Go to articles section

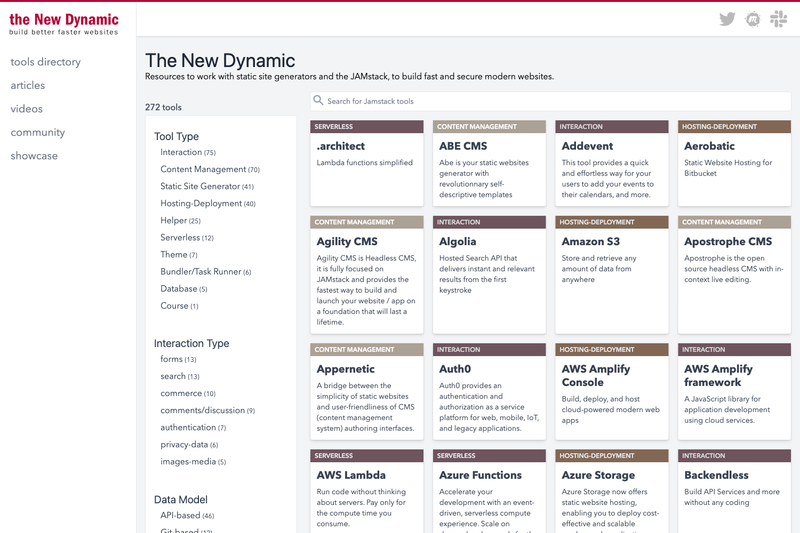pyautogui.click(x=28, y=85)
